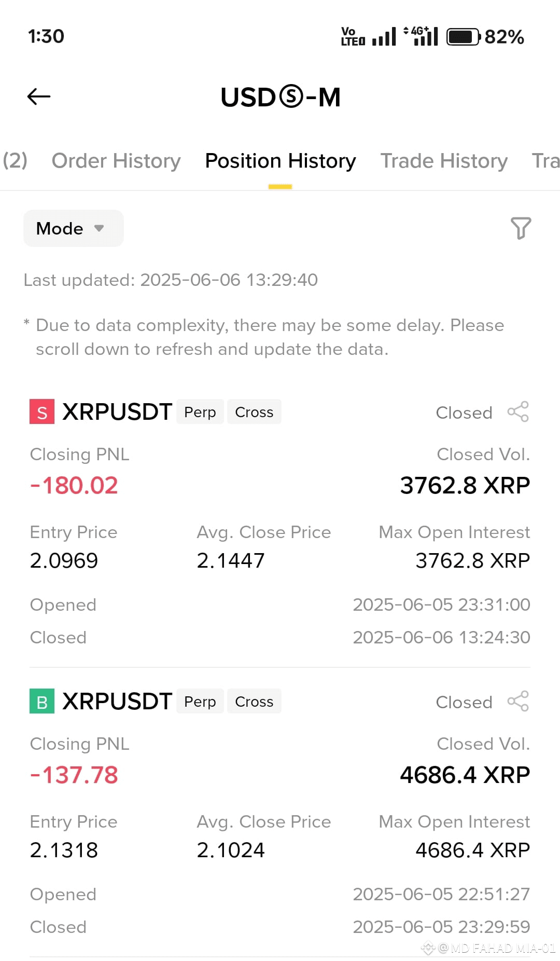The height and width of the screenshot is (961, 560).
Task: Tap the 4G+ signal indicator
Action: 421,36
